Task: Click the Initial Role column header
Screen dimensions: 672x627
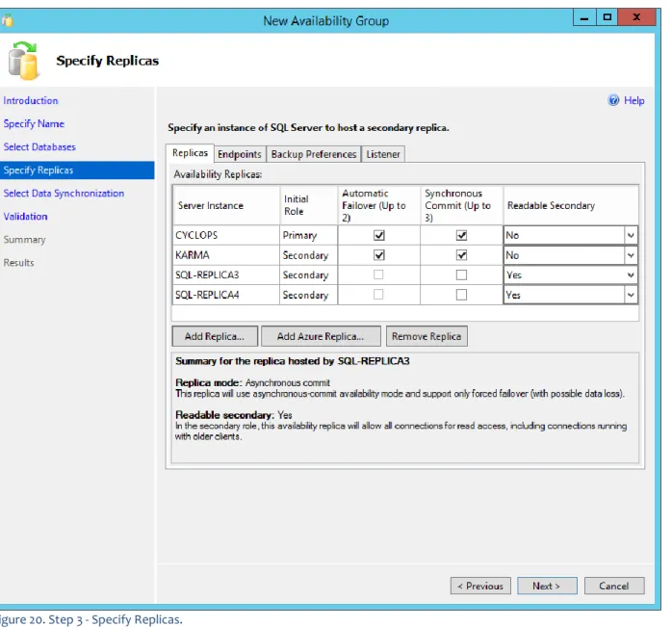Action: tap(309, 205)
